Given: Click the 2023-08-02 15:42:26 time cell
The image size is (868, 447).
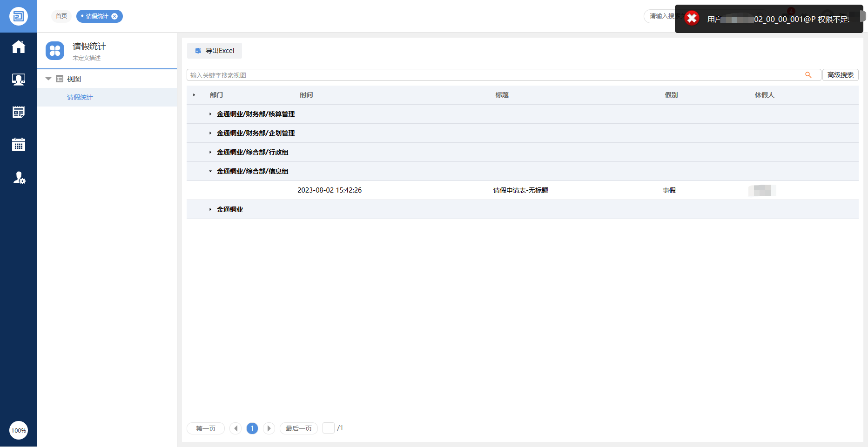Looking at the screenshot, I should (x=330, y=190).
